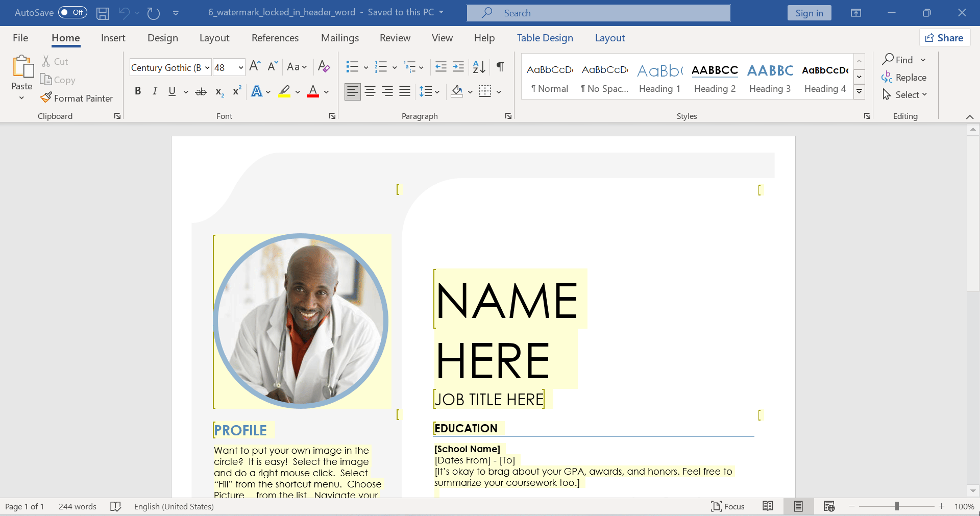Activate the Format Painter
Screen dimensions: 980x516
(x=77, y=98)
